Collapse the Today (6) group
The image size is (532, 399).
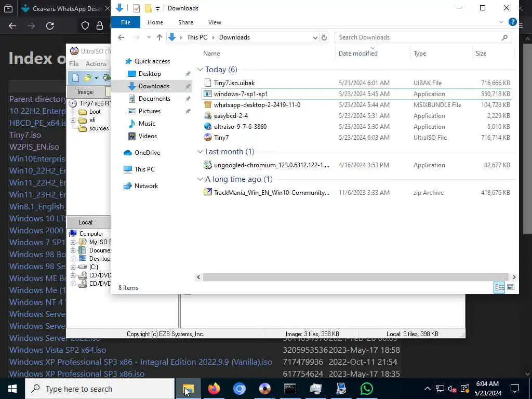click(200, 70)
